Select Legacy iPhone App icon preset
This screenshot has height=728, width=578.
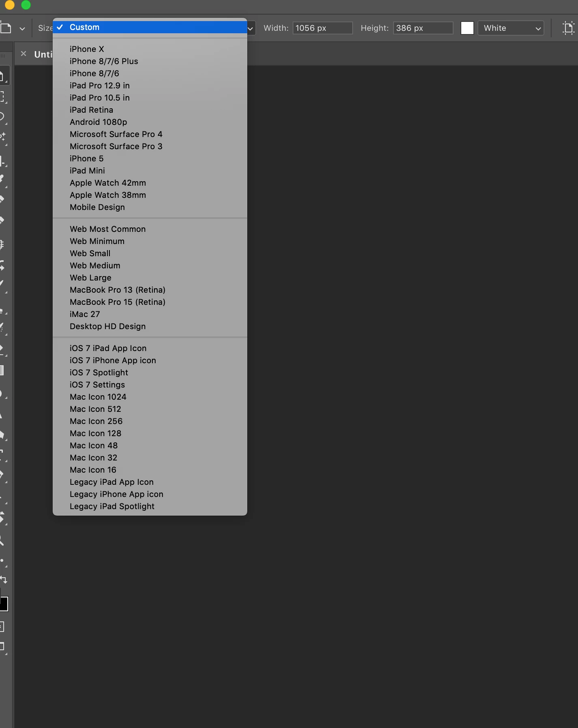[x=150, y=494]
